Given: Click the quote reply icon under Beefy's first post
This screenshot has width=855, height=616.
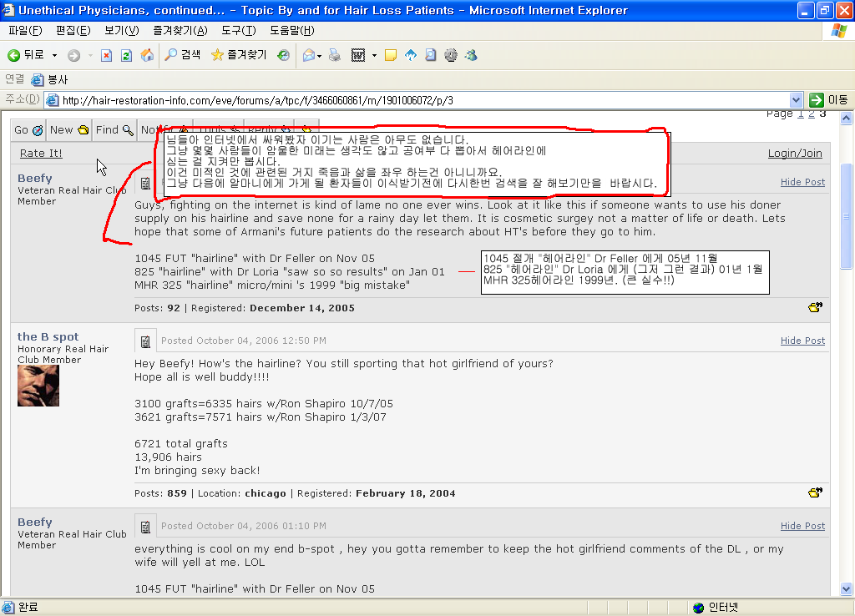Looking at the screenshot, I should 815,307.
